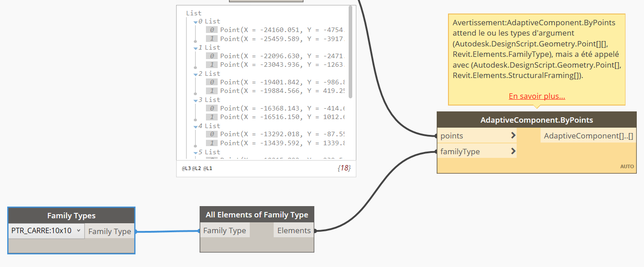Collapse the 4 List entry
The height and width of the screenshot is (267, 644).
pos(196,126)
